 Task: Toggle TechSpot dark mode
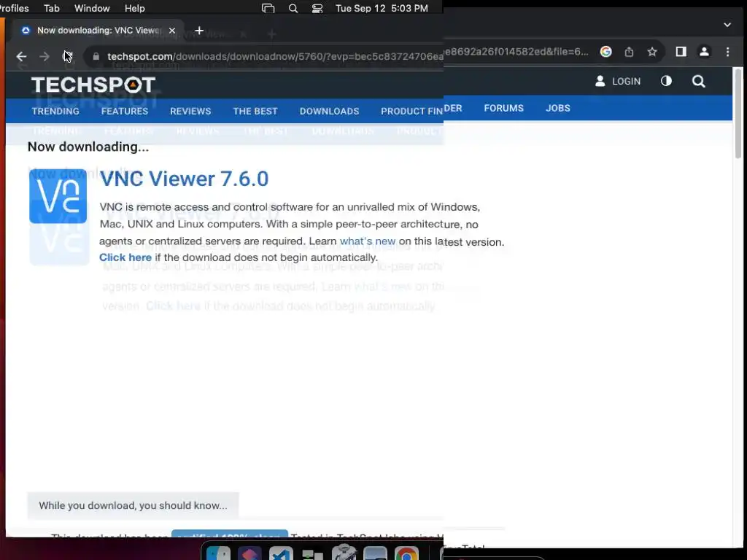(666, 81)
